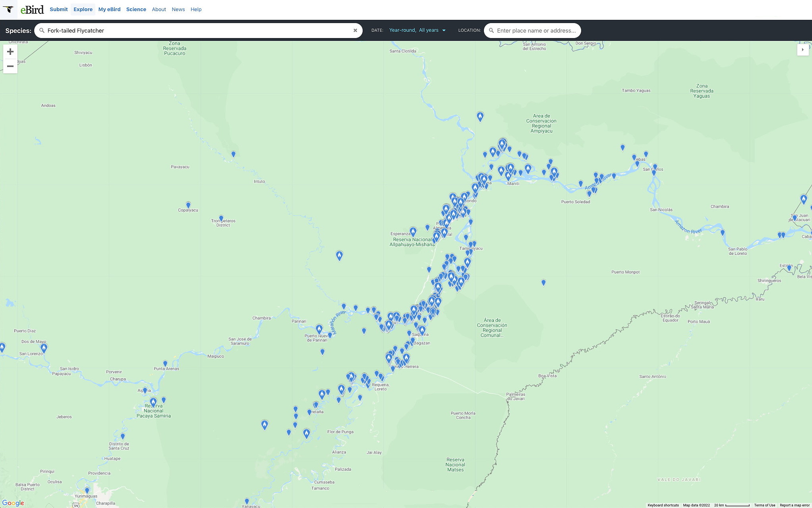812x508 pixels.
Task: Open Terms of Use link
Action: [764, 505]
